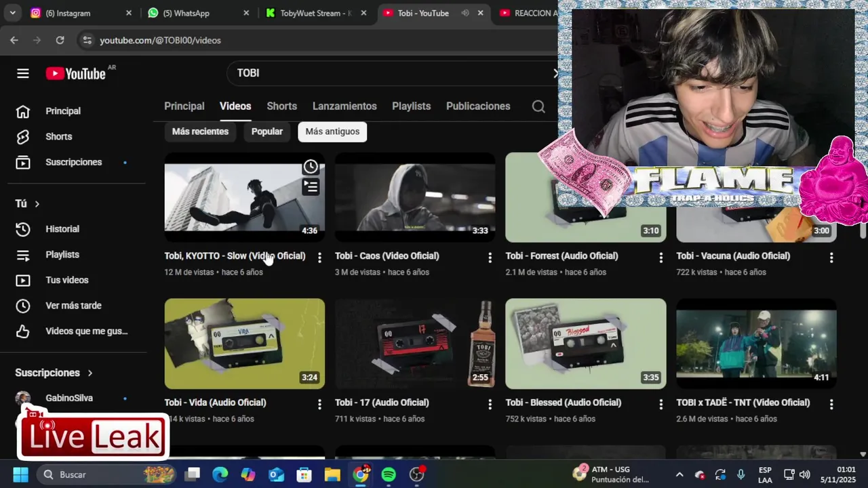
Task: Open Tobi - Forrest (Audio Oficial) title
Action: [x=561, y=256]
